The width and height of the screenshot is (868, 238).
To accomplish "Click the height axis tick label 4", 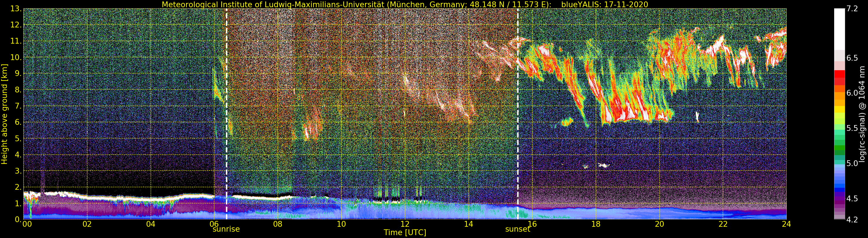I will 19,155.
